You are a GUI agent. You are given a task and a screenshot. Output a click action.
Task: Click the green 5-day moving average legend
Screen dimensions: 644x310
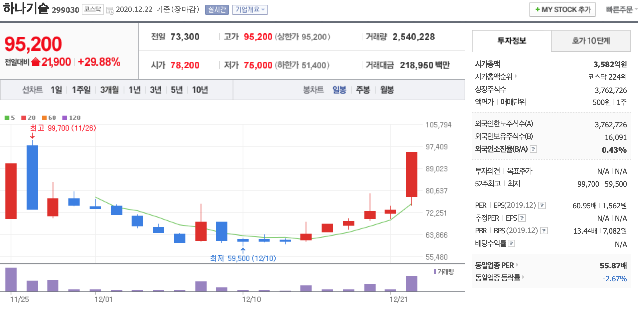click(x=10, y=118)
